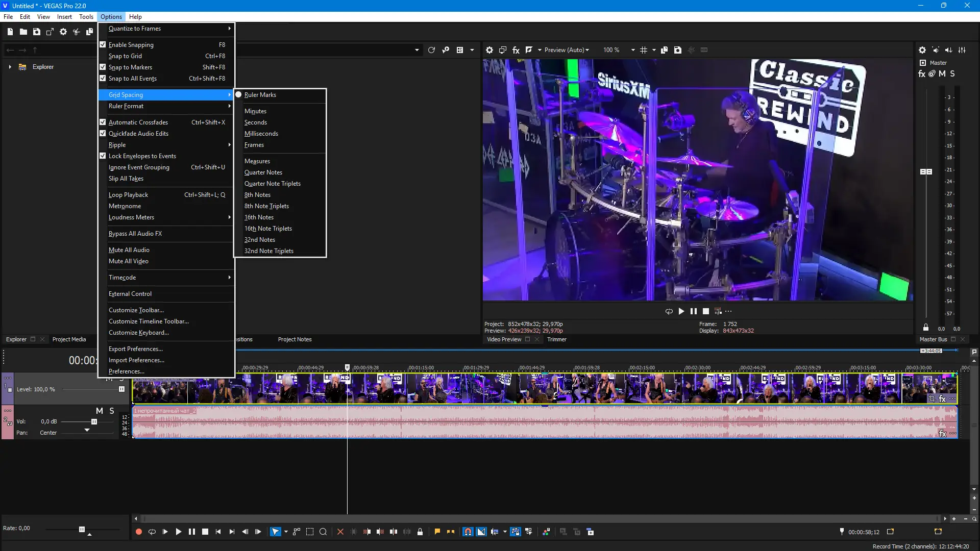Adjust the audio track Vol slider handle
Screen dimensions: 980x551
click(94, 421)
